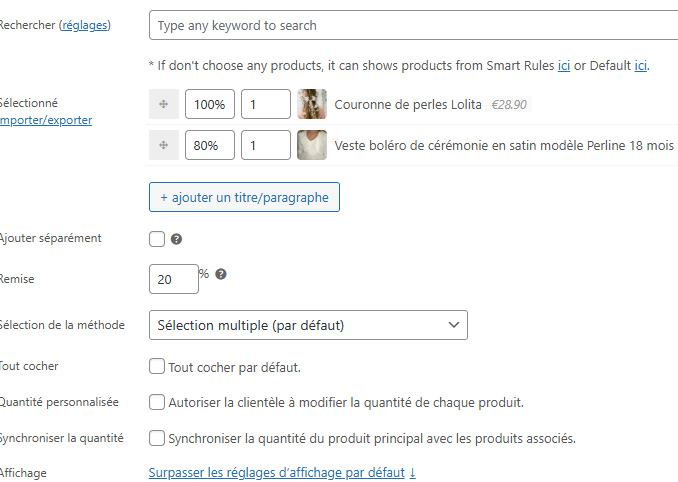Open the Sélection multiple method dropdown

[x=308, y=325]
